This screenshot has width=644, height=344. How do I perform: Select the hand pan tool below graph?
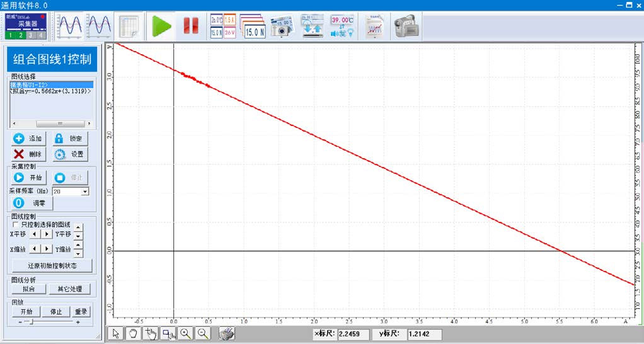coord(133,334)
